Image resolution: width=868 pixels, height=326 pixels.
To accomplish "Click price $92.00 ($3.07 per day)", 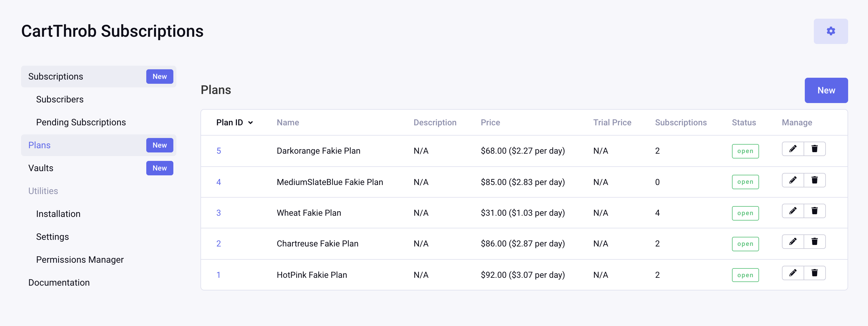I will tap(522, 275).
